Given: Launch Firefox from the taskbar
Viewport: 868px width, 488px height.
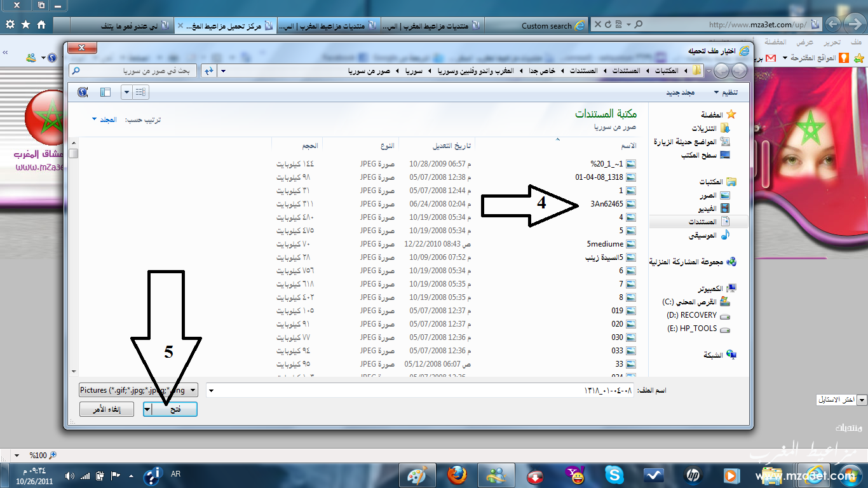Looking at the screenshot, I should 456,475.
